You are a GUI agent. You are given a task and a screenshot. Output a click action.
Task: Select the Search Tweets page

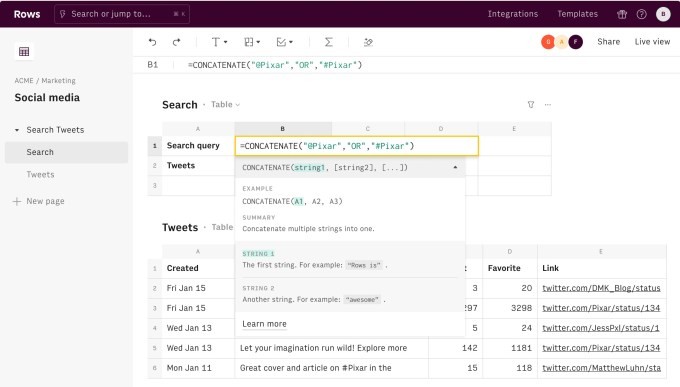click(55, 130)
